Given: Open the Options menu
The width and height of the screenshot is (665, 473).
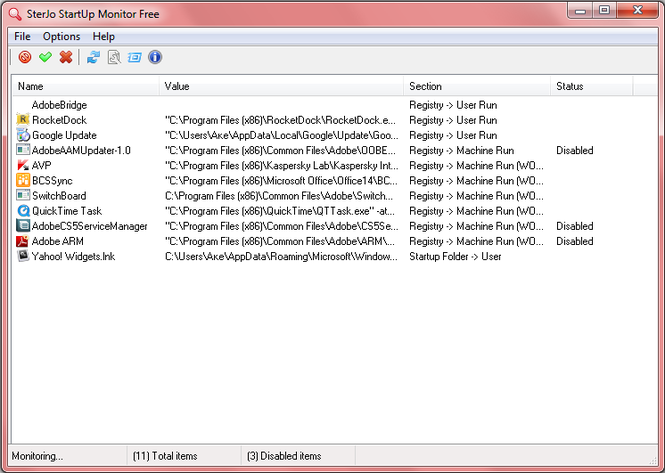Looking at the screenshot, I should (61, 37).
